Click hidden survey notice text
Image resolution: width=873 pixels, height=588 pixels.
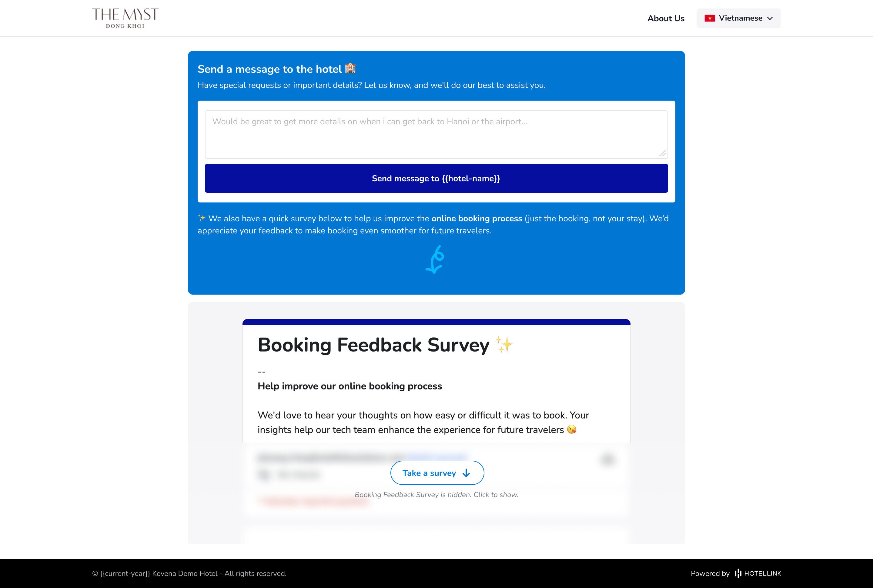436,495
